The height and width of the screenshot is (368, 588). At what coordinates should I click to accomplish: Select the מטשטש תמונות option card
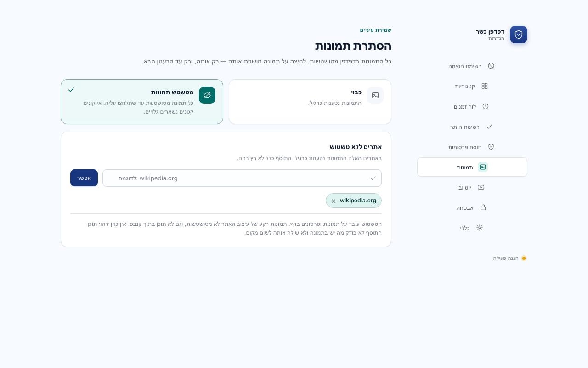142,102
